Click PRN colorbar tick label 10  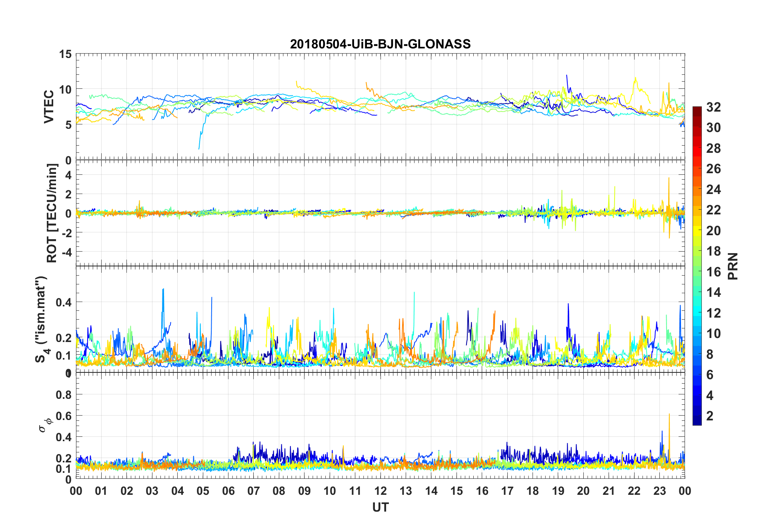pos(714,334)
